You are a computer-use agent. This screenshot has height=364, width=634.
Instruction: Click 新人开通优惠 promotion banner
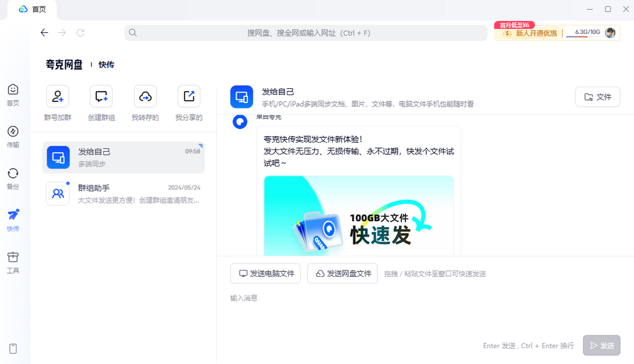point(529,33)
